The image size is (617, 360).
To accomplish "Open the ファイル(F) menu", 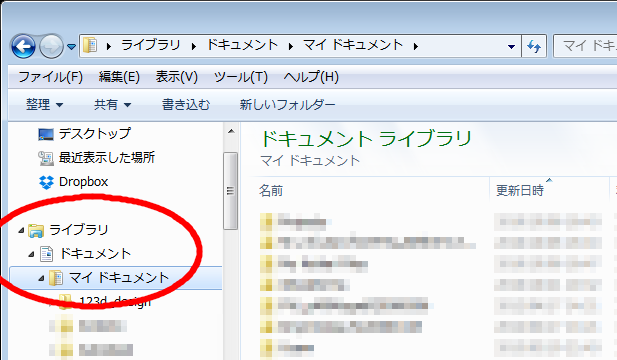I will point(51,77).
